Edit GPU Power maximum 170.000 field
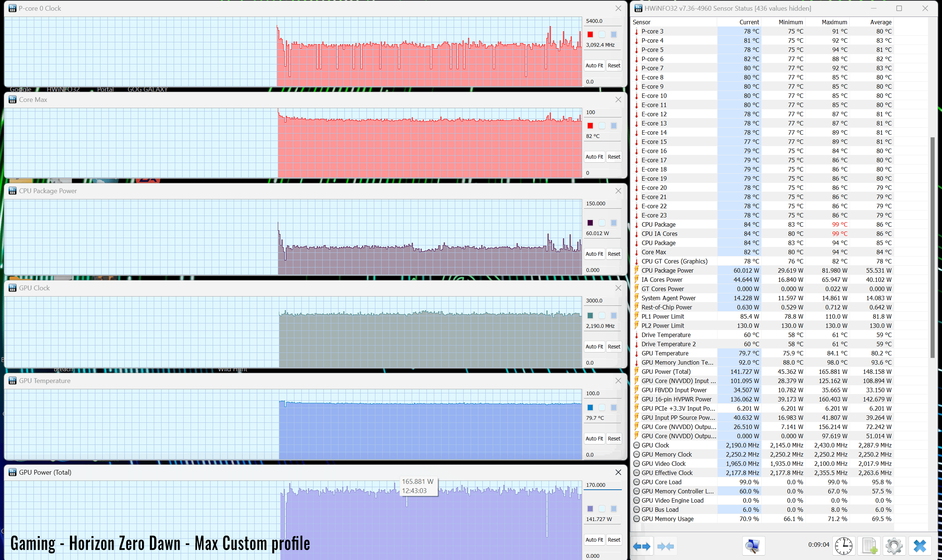The height and width of the screenshot is (560, 942). (x=602, y=485)
